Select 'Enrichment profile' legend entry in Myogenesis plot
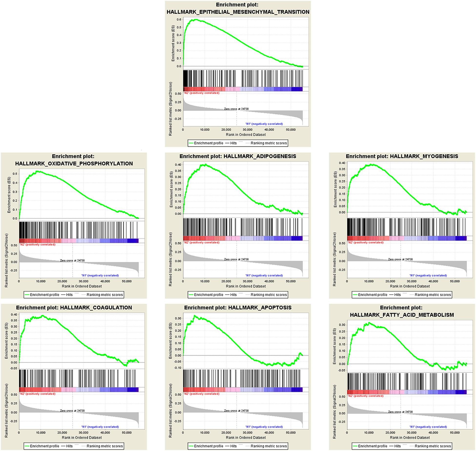 pos(370,295)
